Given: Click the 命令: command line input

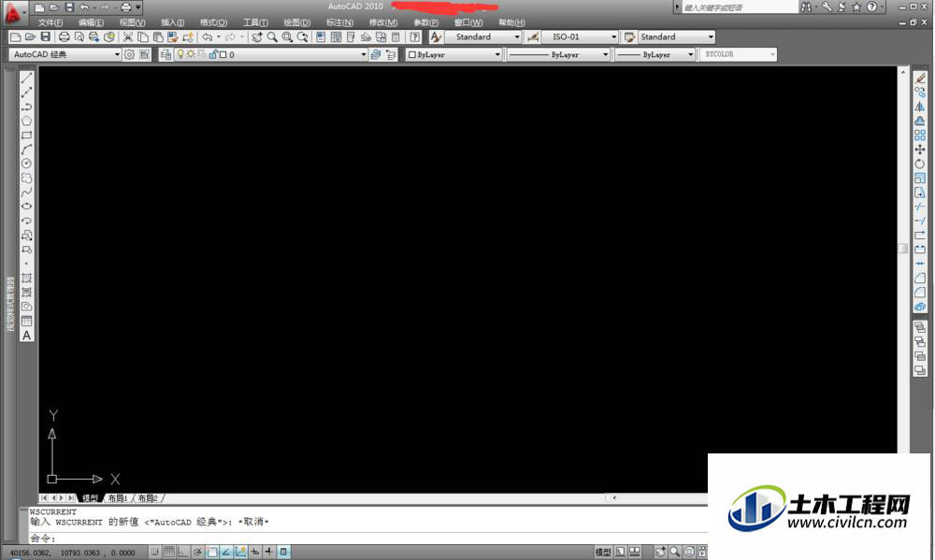Looking at the screenshot, I should [x=367, y=538].
